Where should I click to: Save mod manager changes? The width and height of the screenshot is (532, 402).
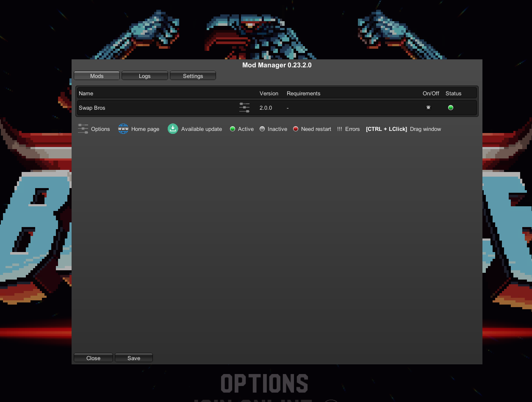click(134, 358)
